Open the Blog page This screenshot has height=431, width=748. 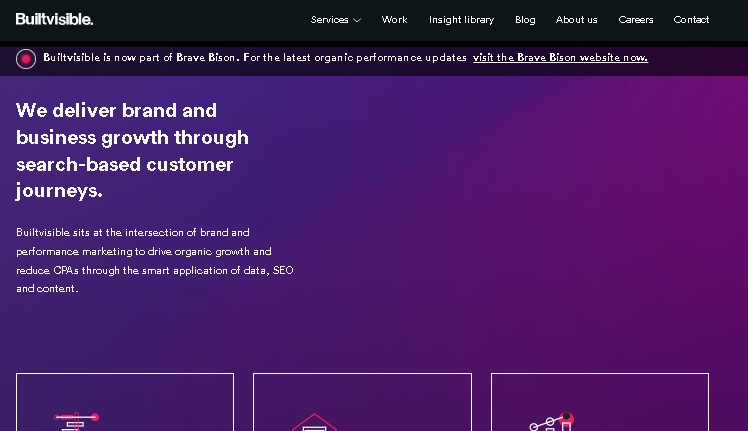point(525,20)
